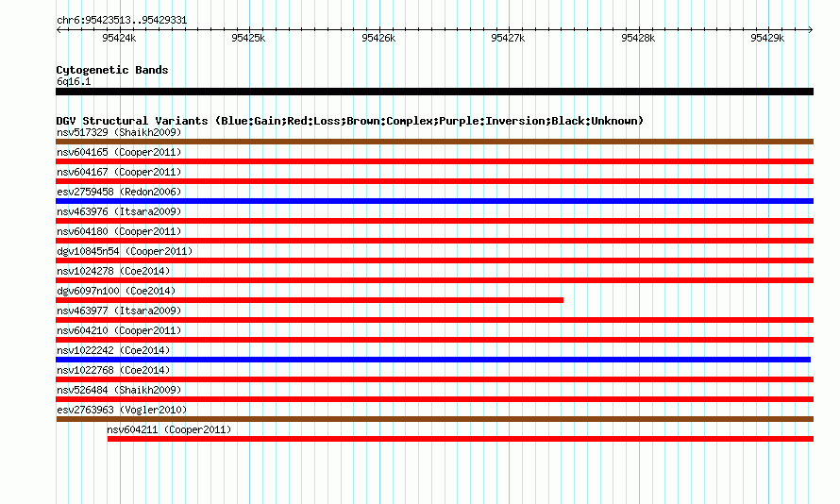The height and width of the screenshot is (504, 840).
Task: Select the shorter red dgv6097n100 loss bar
Action: point(310,300)
